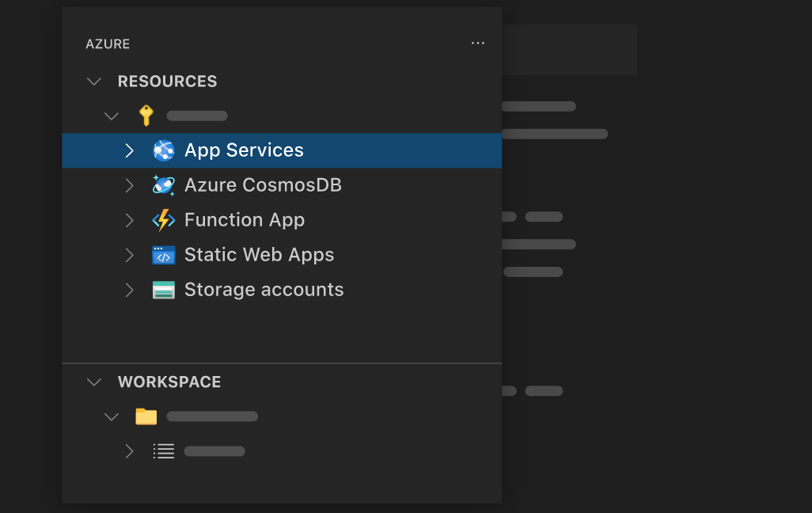Select the highlighted App Services entry

point(243,150)
